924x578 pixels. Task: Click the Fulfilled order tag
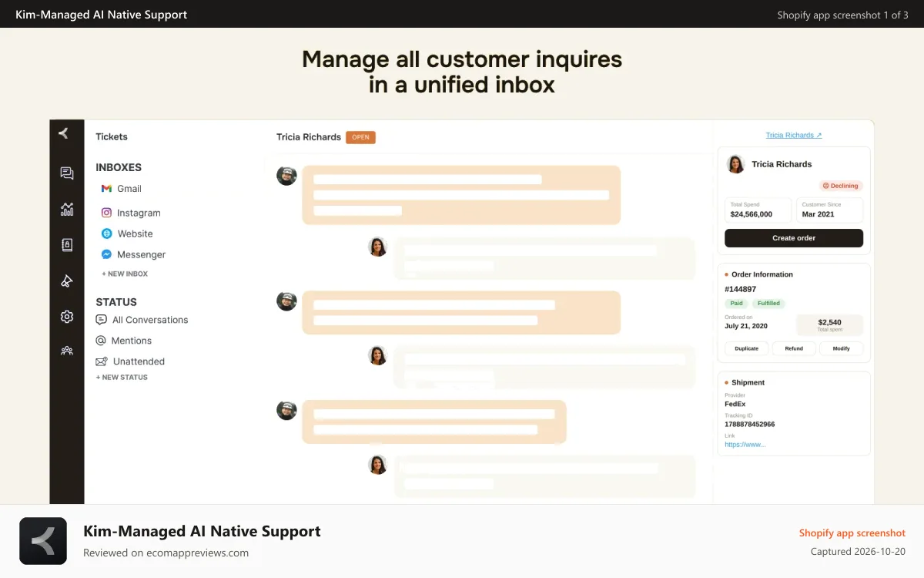[x=768, y=304]
